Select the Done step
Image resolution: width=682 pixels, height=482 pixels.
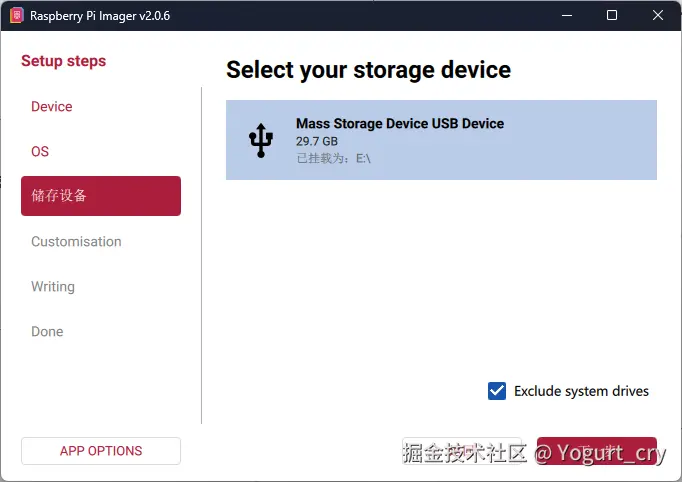click(x=47, y=332)
